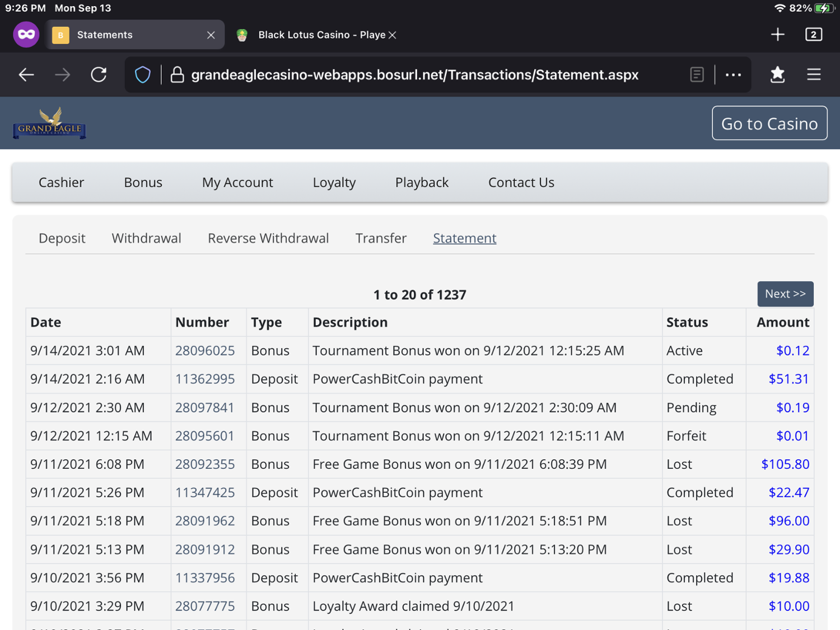The image size is (840, 630).
Task: Open the page actions three-dot menu
Action: pos(733,74)
